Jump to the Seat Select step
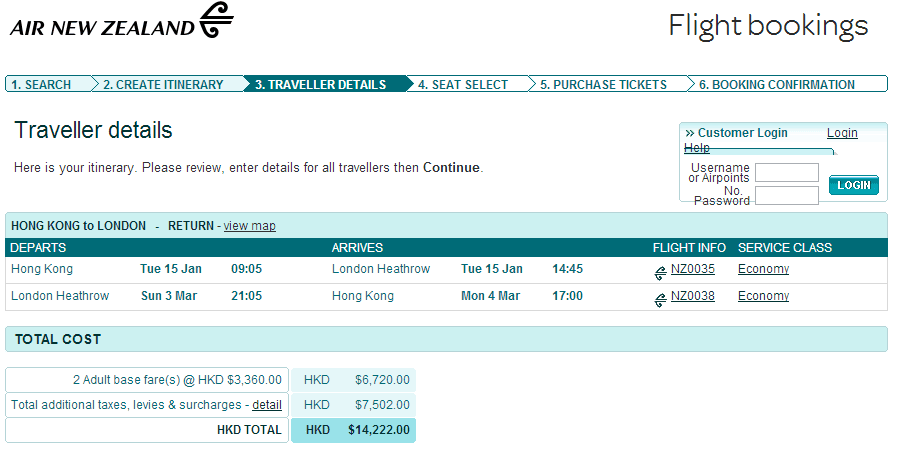Screen dimensions: 904x451 [x=464, y=85]
